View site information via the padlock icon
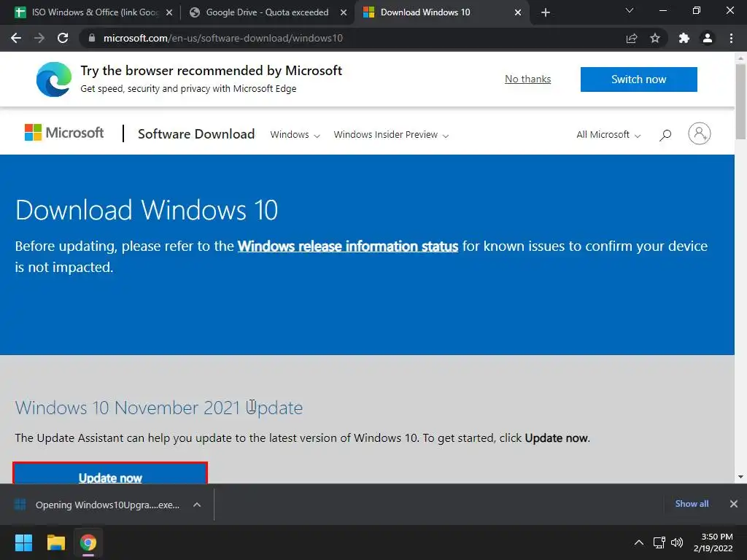Viewport: 747px width, 560px height. (92, 38)
